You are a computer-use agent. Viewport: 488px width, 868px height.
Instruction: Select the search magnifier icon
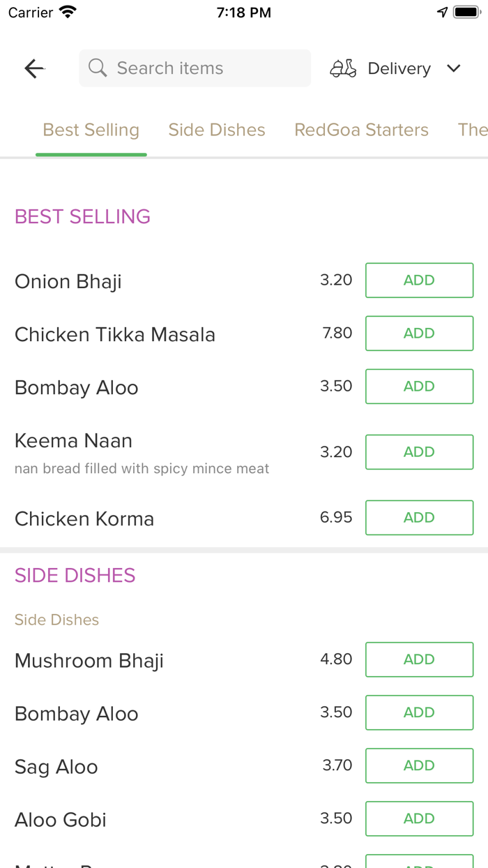98,68
